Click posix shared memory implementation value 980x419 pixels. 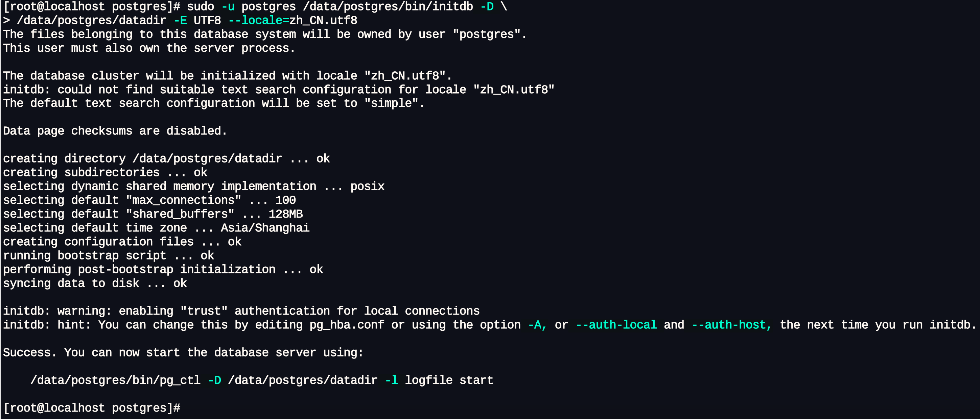point(367,186)
